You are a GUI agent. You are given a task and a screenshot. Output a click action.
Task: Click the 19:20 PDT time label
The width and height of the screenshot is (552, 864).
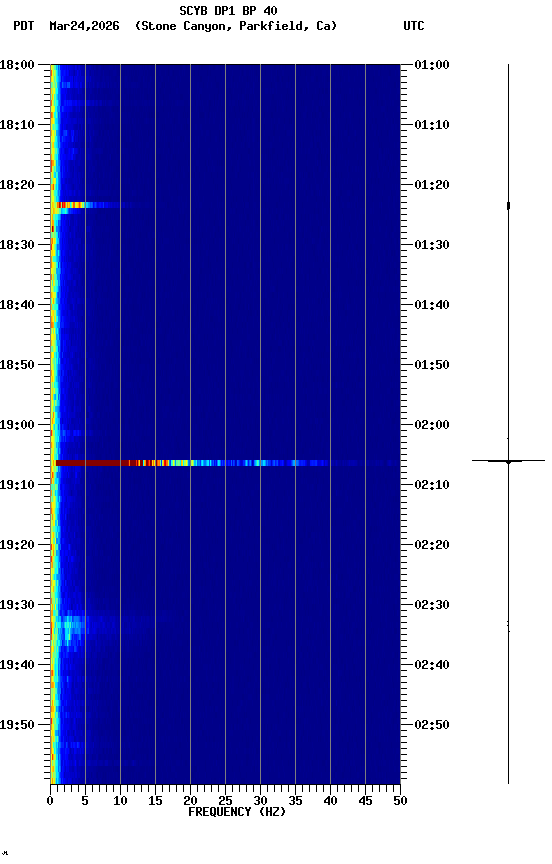[x=17, y=545]
